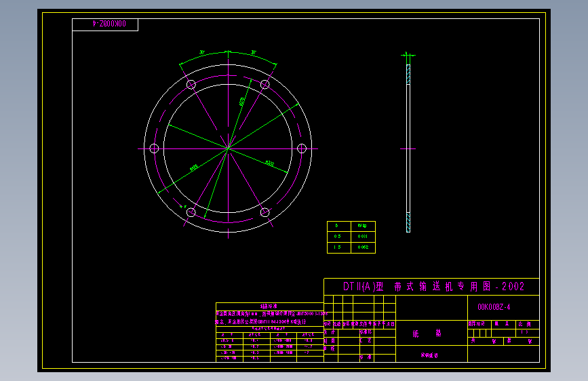Click the "工艺" cell in title block
588x381 pixels.
(366, 340)
